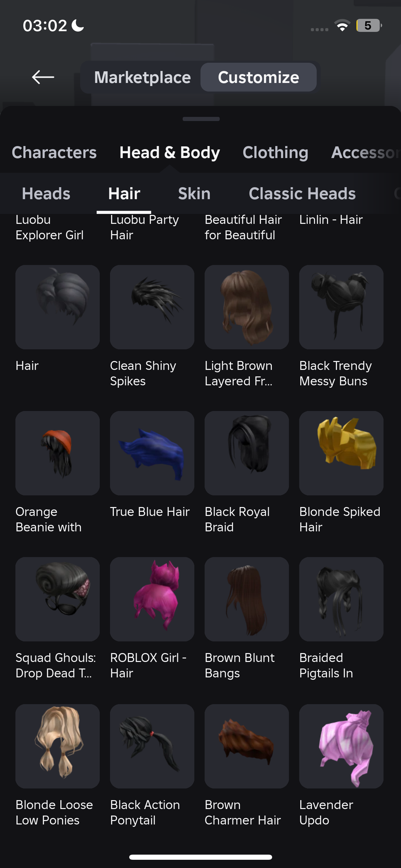Viewport: 401px width, 868px height.
Task: Choose the Lavender Updo hair
Action: [x=341, y=746]
